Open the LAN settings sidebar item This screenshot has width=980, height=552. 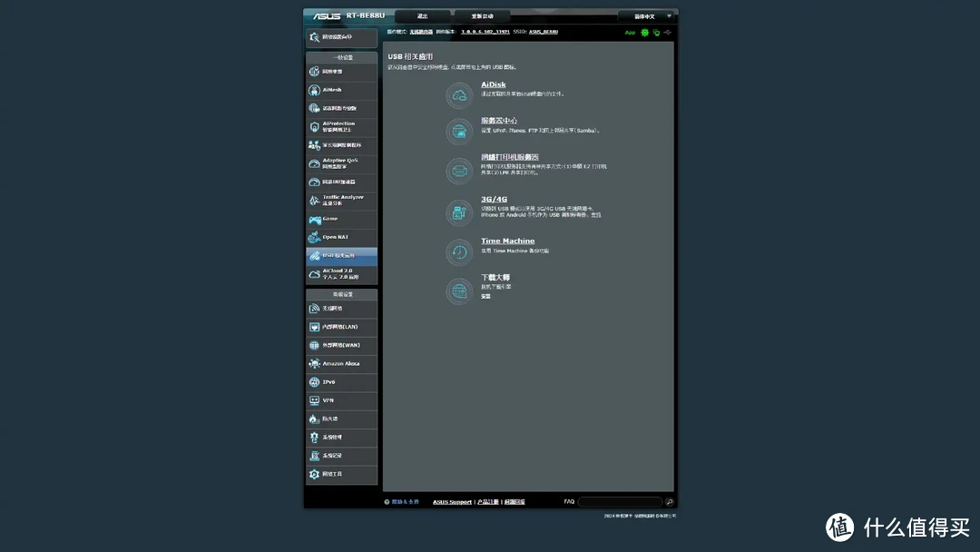tap(341, 327)
